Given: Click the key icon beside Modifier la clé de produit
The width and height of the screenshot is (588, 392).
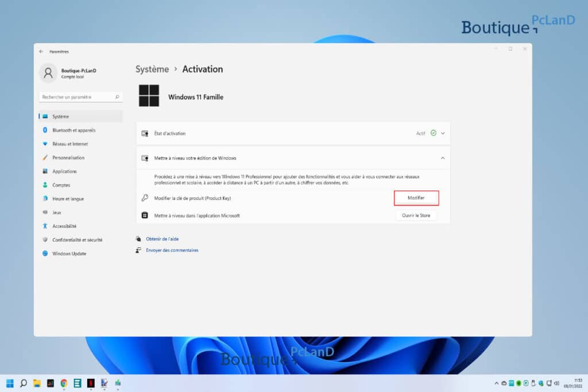Looking at the screenshot, I should tap(145, 198).
